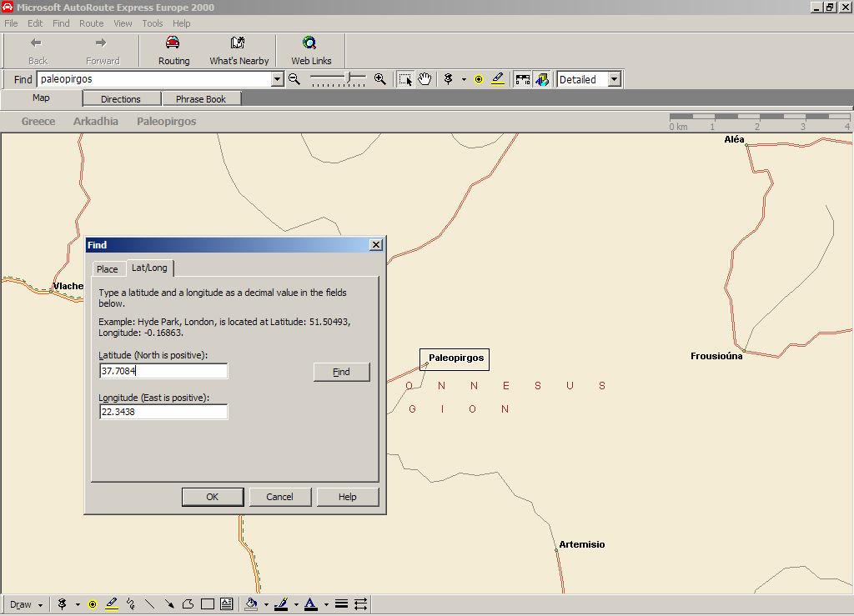The width and height of the screenshot is (854, 616).
Task: Select the Lat/Long tab
Action: click(x=149, y=268)
